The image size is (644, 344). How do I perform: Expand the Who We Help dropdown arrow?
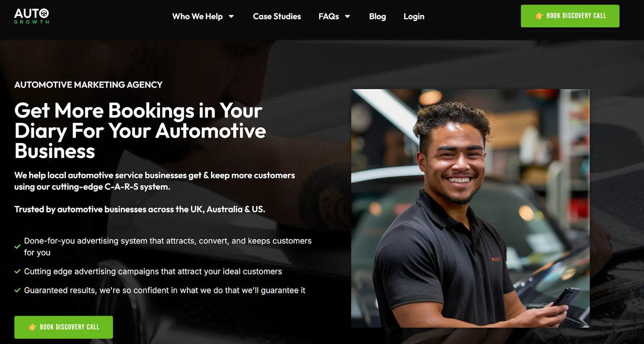231,16
